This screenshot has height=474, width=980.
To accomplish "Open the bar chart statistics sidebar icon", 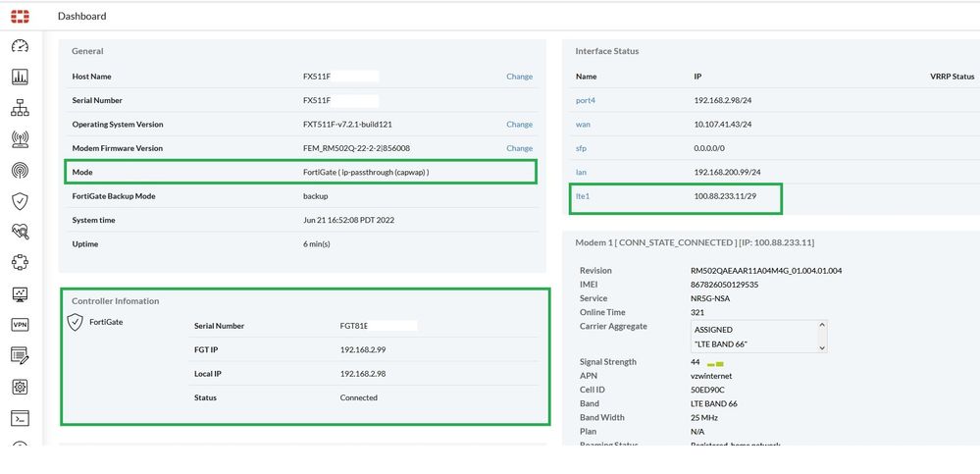I will [x=20, y=77].
